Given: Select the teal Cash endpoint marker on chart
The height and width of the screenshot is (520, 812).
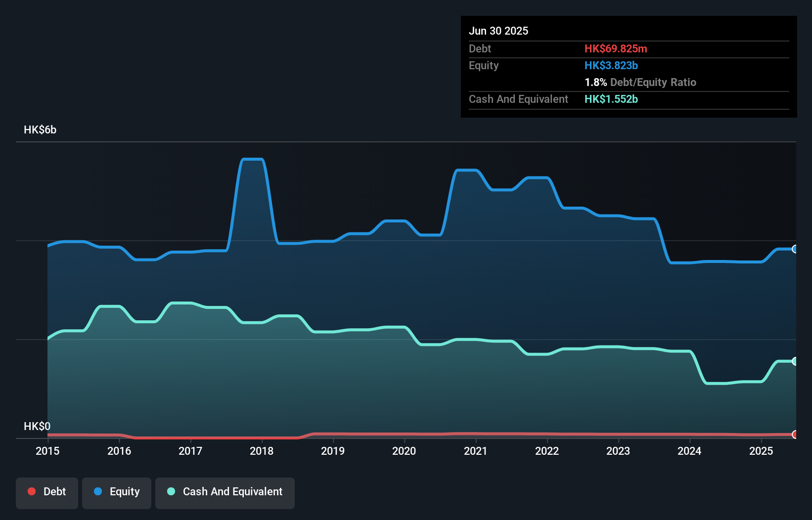Looking at the screenshot, I should click(x=794, y=360).
